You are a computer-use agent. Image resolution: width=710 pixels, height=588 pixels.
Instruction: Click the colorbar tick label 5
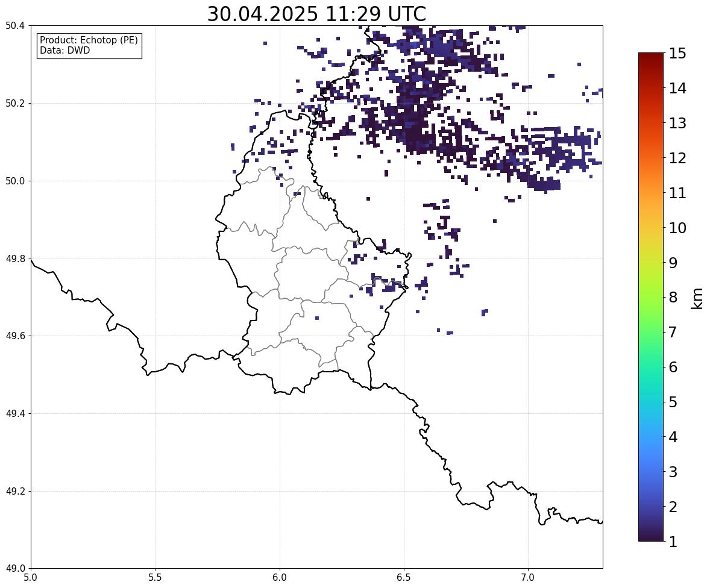(673, 402)
